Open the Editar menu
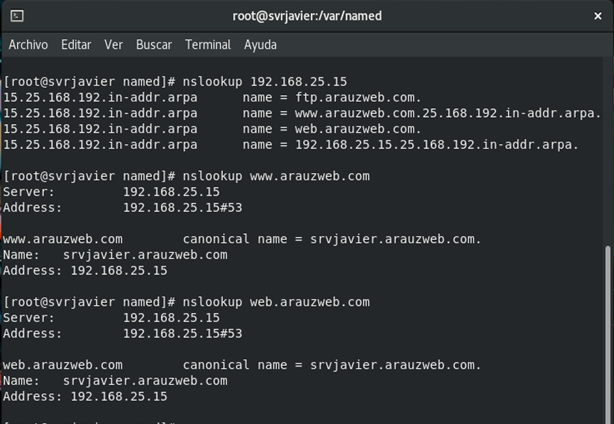This screenshot has width=614, height=424. [x=76, y=45]
